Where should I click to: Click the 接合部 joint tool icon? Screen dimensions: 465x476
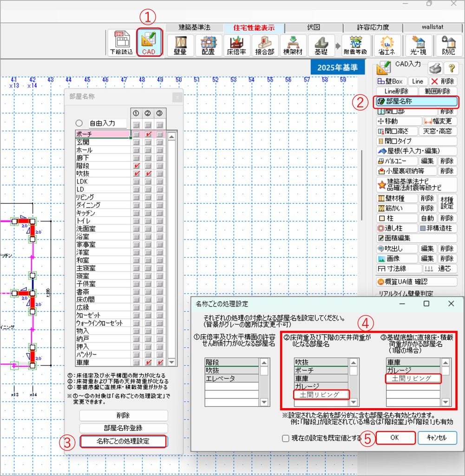(265, 46)
